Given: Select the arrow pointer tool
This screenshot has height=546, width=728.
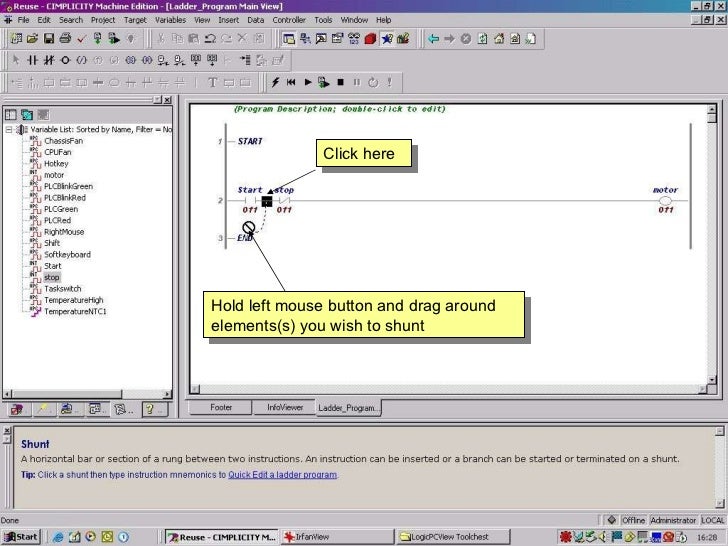Looking at the screenshot, I should click(16, 60).
